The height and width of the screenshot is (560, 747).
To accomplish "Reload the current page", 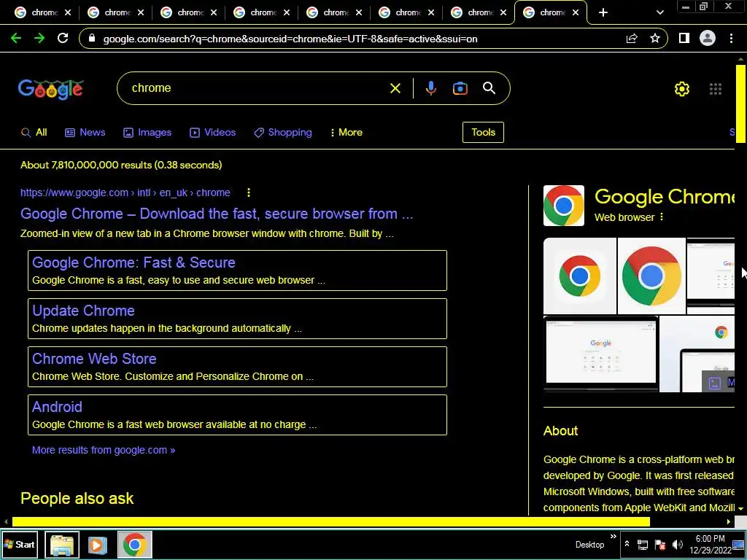I will [63, 39].
